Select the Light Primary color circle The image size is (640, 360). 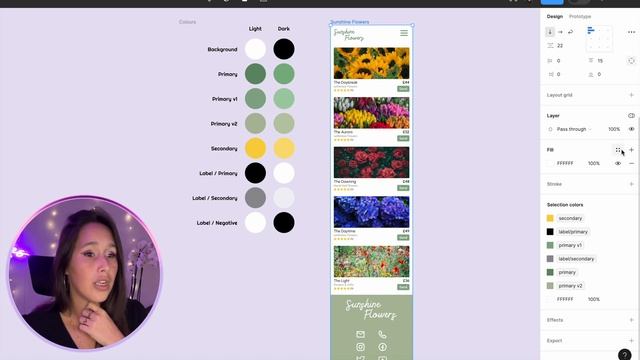pyautogui.click(x=255, y=74)
